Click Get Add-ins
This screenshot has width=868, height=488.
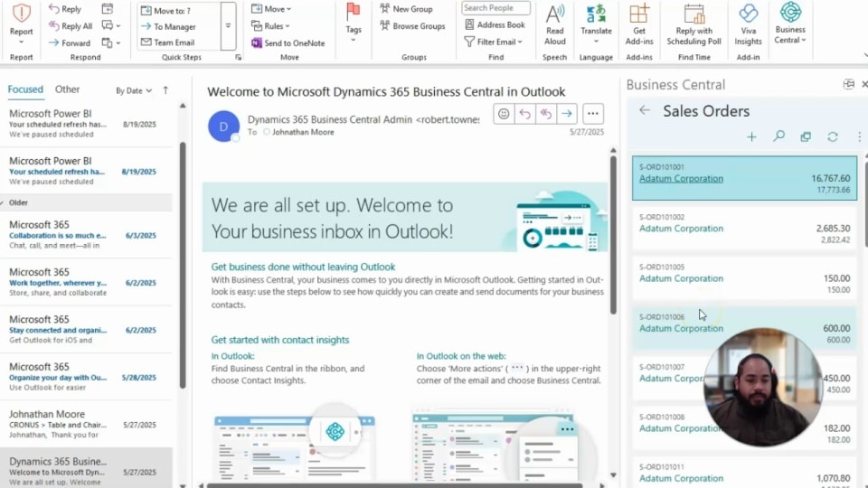[x=639, y=25]
